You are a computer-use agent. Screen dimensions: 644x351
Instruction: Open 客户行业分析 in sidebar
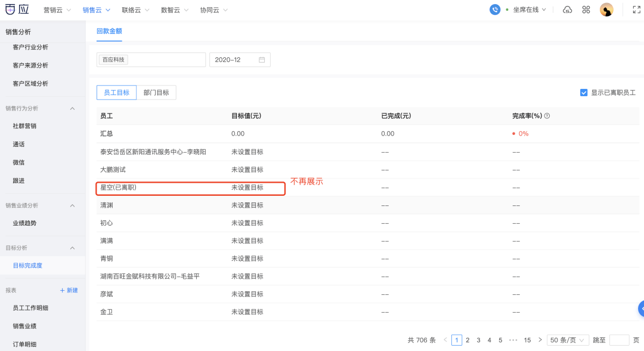[30, 47]
